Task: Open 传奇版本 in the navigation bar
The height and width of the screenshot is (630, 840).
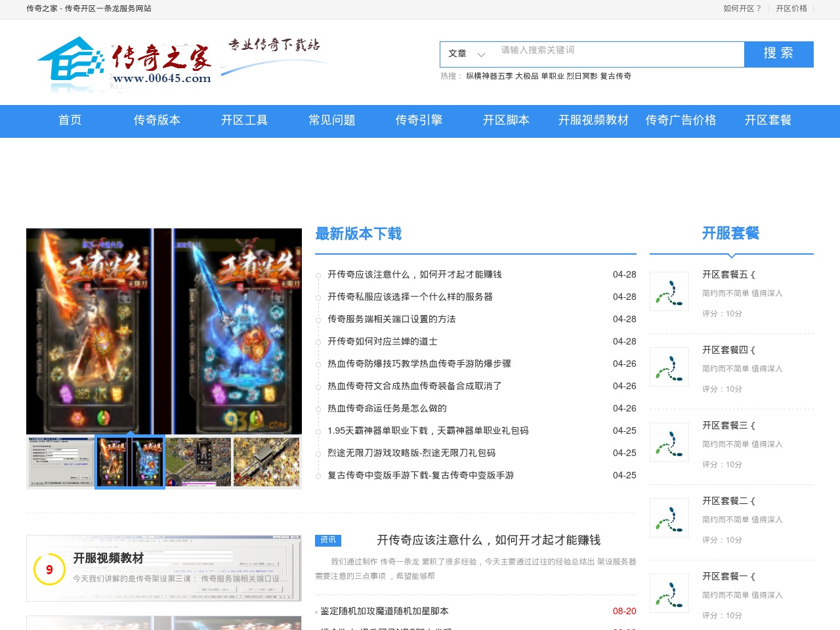Action: (157, 121)
